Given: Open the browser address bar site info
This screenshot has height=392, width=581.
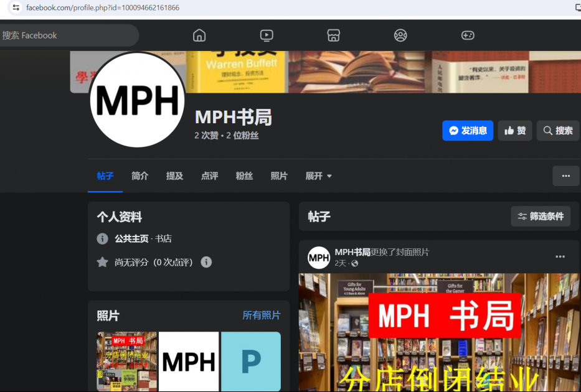Looking at the screenshot, I should [x=16, y=8].
